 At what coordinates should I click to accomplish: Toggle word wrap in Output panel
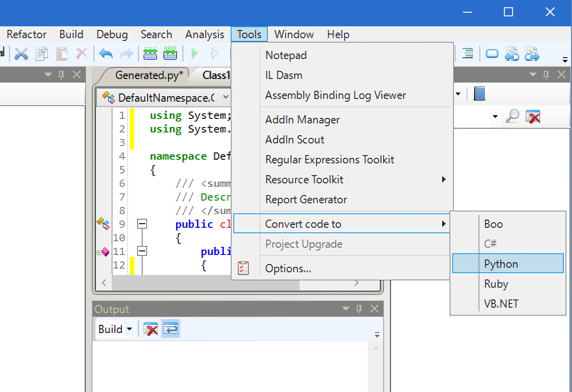pyautogui.click(x=171, y=329)
